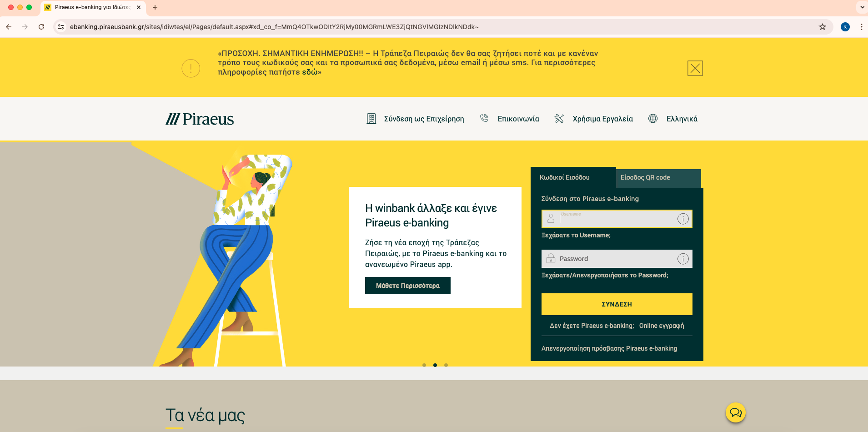Click the browser back arrow
The image size is (868, 432).
click(x=9, y=27)
